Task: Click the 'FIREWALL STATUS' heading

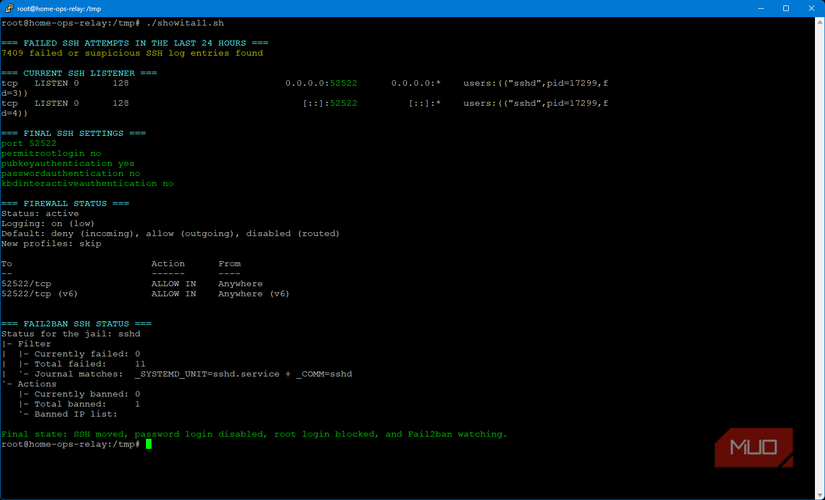Action: (65, 204)
